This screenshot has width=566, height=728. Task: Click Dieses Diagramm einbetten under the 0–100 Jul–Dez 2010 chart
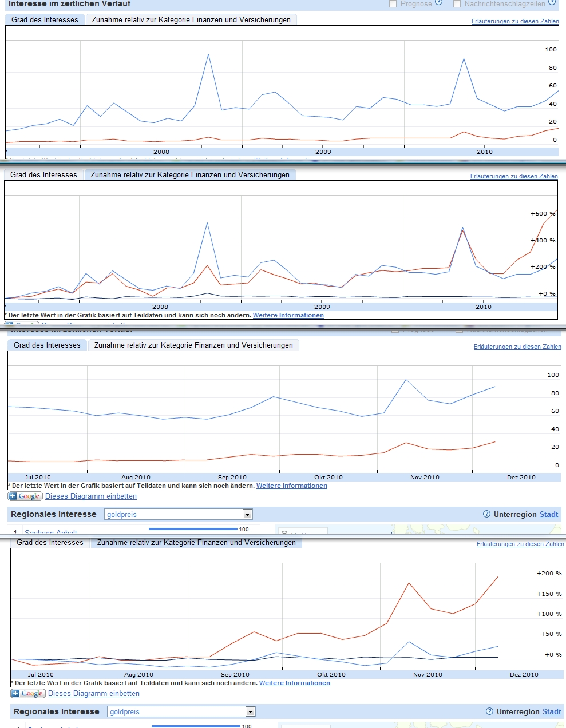click(x=91, y=496)
